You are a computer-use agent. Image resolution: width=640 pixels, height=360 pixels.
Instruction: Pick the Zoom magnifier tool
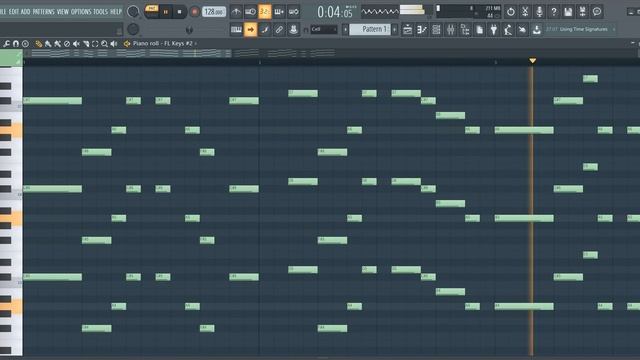tap(104, 44)
